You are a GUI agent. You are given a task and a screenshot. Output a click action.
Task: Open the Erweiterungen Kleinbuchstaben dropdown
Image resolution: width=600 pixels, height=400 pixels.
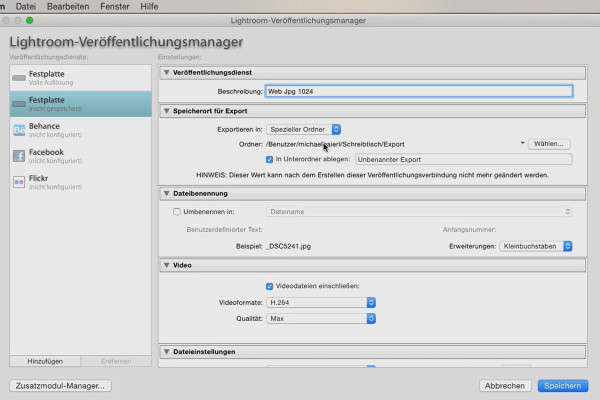(536, 246)
